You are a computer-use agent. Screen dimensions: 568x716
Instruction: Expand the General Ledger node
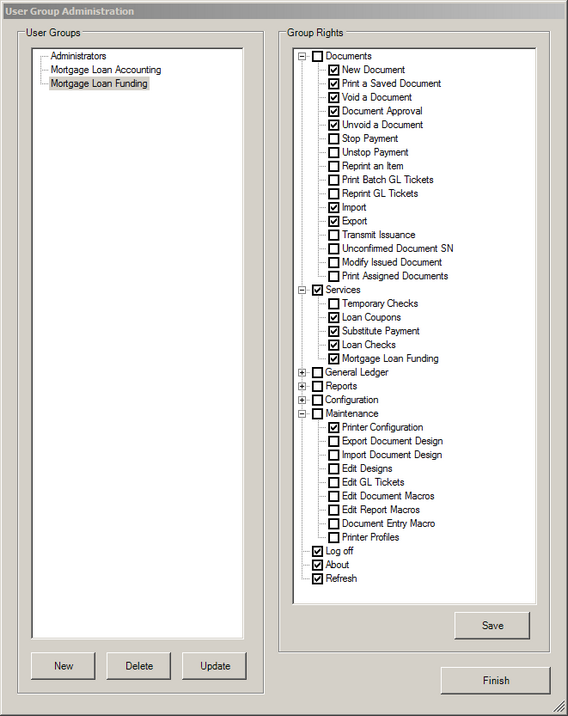tap(302, 373)
